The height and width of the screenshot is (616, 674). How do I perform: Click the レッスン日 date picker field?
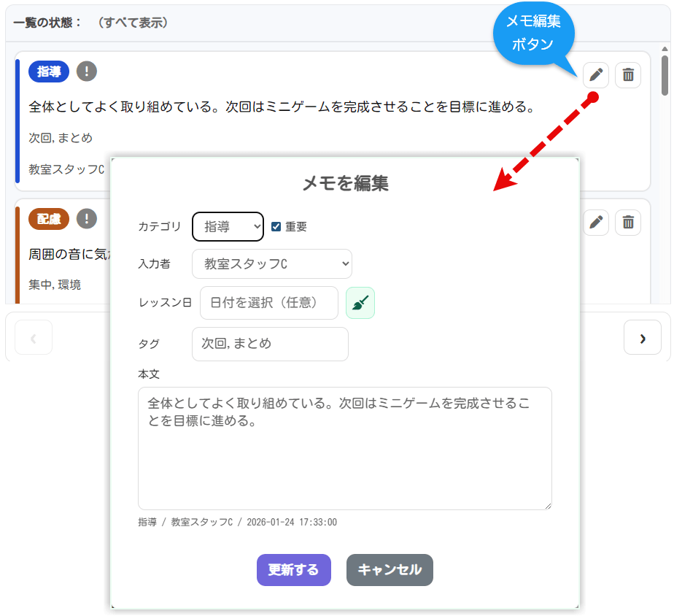268,302
